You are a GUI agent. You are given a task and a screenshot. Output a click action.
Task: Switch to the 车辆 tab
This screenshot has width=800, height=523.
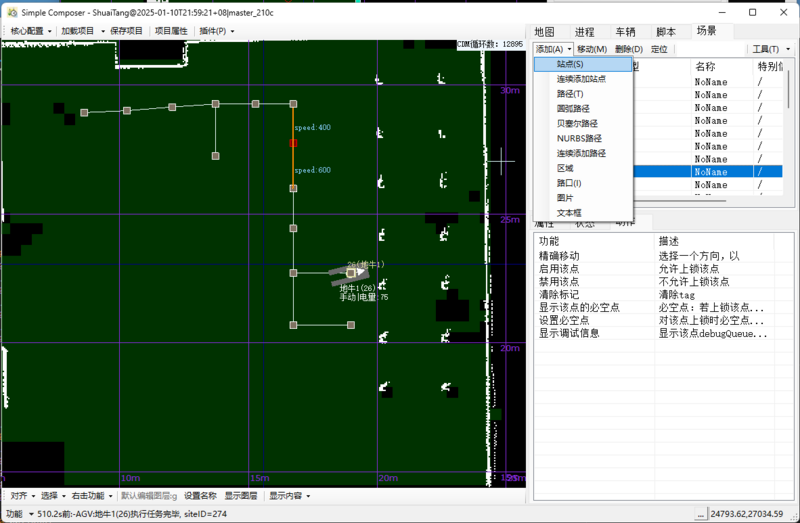(x=626, y=32)
